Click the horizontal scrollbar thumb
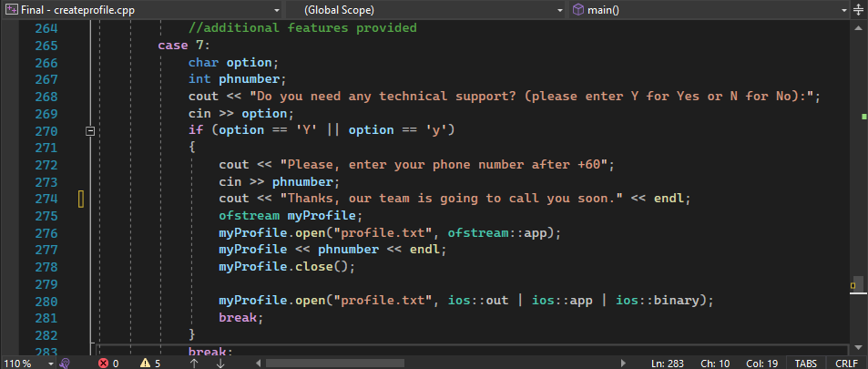The image size is (868, 369). [335, 364]
